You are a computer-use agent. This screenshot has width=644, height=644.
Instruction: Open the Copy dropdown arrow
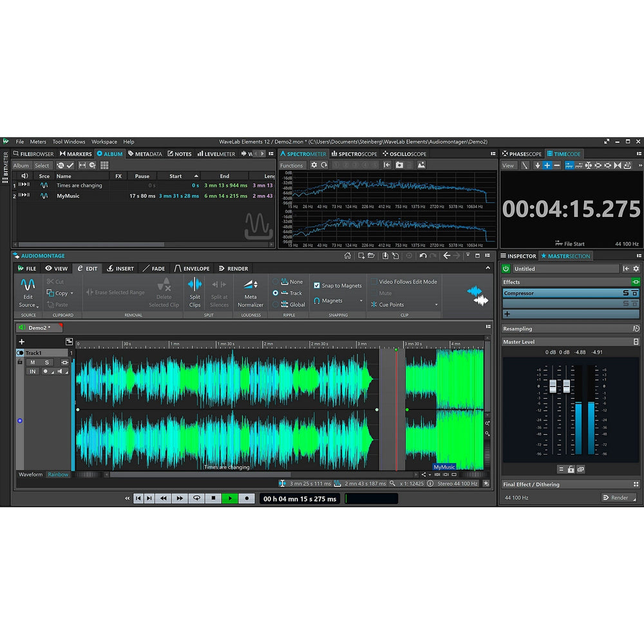pyautogui.click(x=71, y=294)
